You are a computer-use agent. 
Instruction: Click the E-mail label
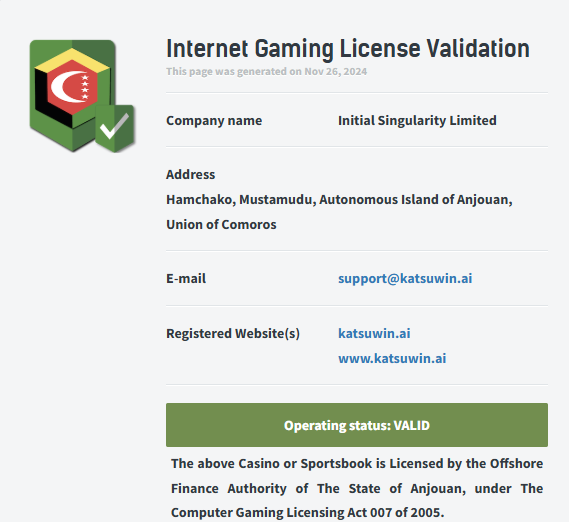[186, 278]
